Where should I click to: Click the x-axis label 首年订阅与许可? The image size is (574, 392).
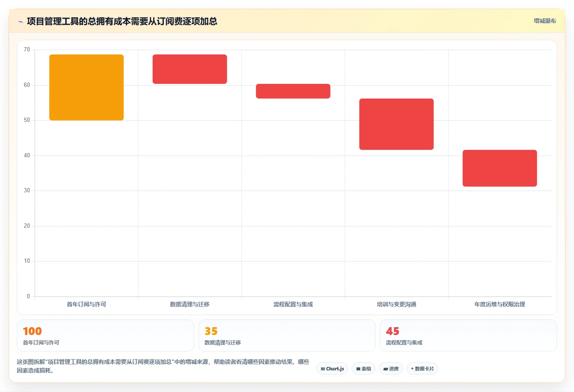[x=87, y=304]
